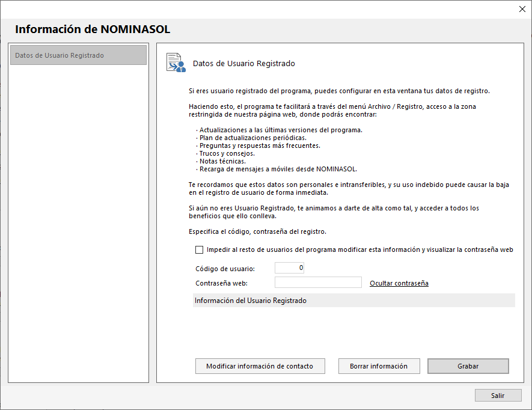This screenshot has height=410, width=532.
Task: Enable the Impedir al resto de usuarios checkbox
Action: point(199,250)
